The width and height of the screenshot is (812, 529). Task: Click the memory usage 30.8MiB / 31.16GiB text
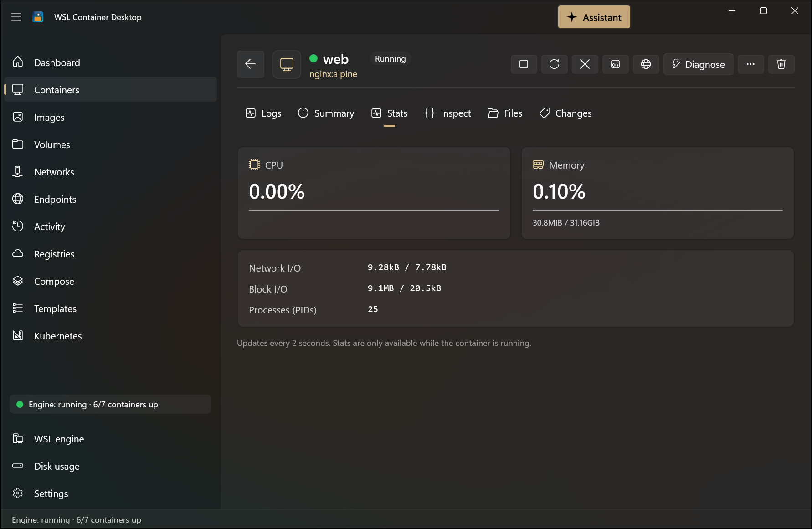click(x=566, y=223)
